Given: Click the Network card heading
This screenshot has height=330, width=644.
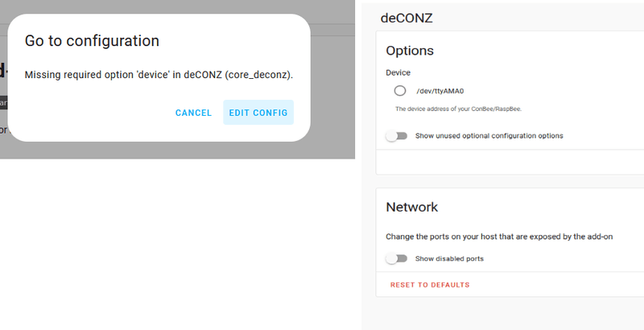Looking at the screenshot, I should point(412,207).
